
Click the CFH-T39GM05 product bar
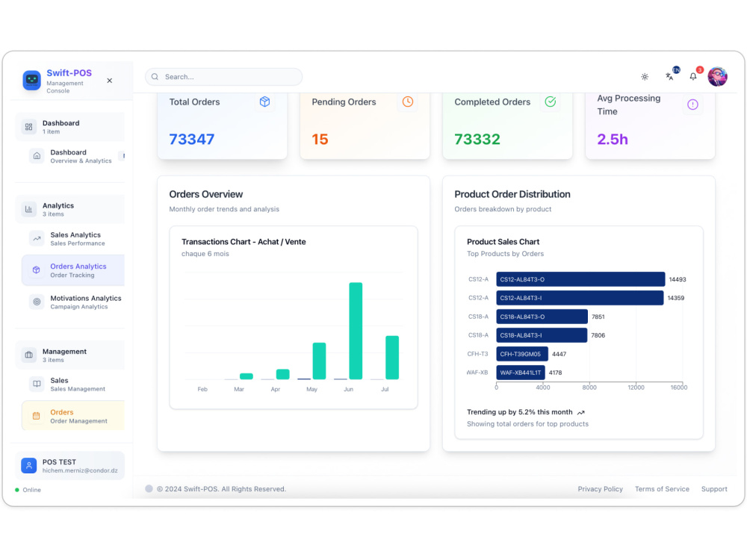522,354
